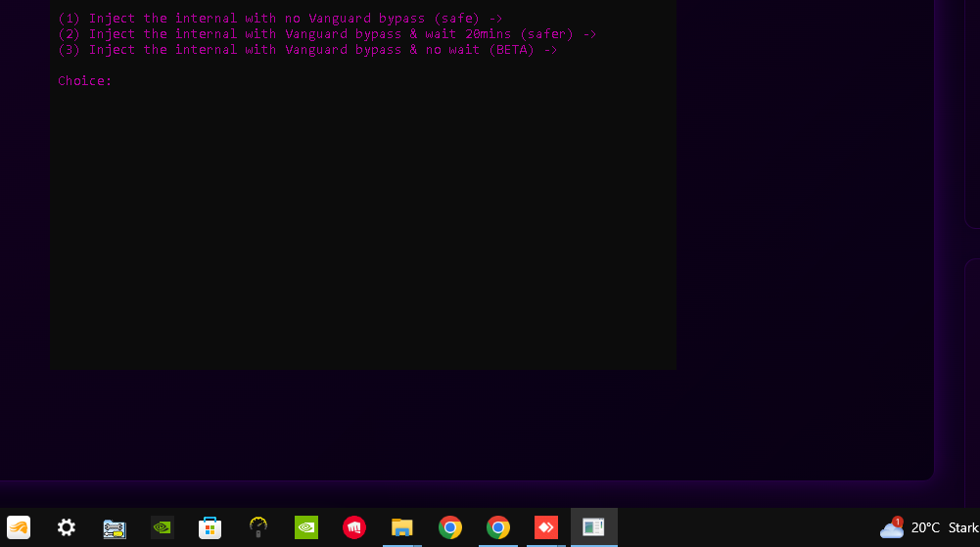The image size is (980, 547).
Task: Open File Explorer from the taskbar
Action: point(401,527)
